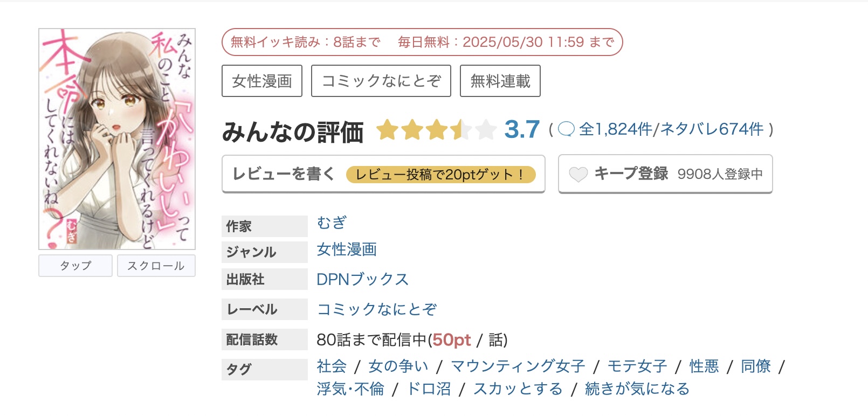Switch to スクロール reading mode
Screen dimensions: 868x416
pos(156,265)
